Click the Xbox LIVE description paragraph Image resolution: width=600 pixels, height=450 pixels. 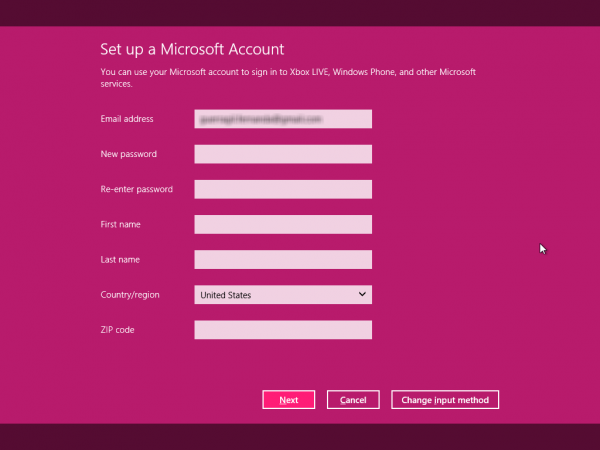288,78
